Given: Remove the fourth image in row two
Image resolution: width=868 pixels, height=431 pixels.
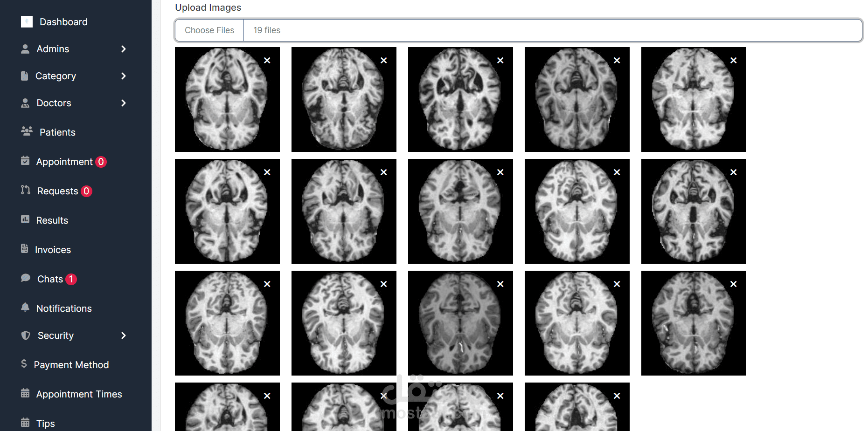Looking at the screenshot, I should click(x=617, y=172).
